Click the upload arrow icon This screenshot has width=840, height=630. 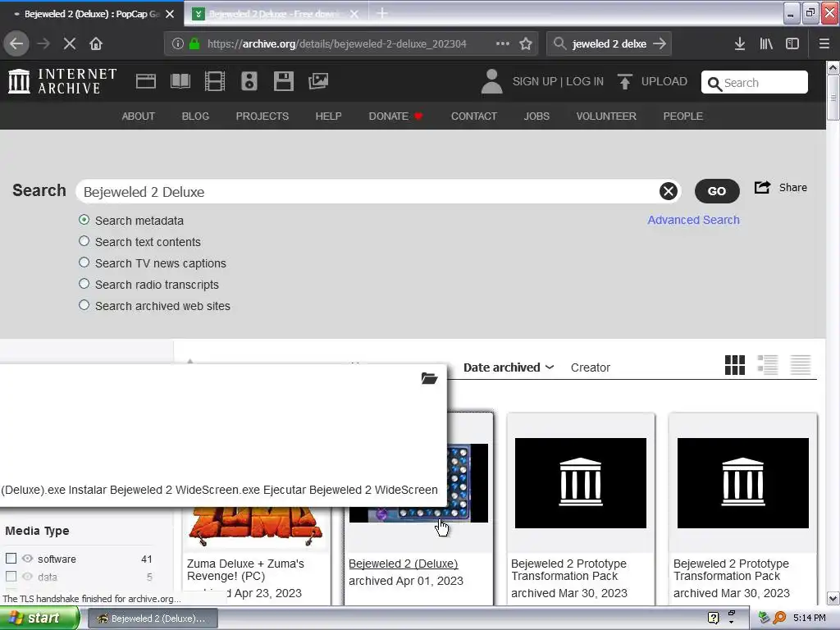(624, 81)
